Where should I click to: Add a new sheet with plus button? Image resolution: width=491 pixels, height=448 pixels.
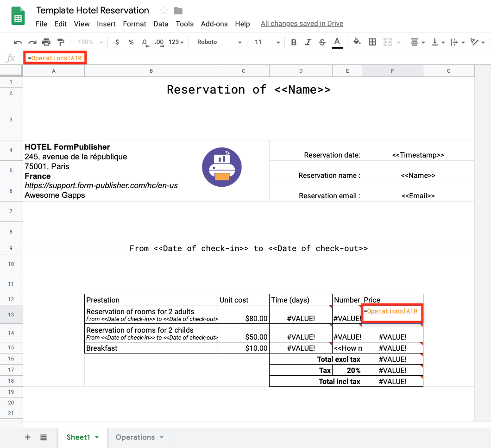coord(27,437)
